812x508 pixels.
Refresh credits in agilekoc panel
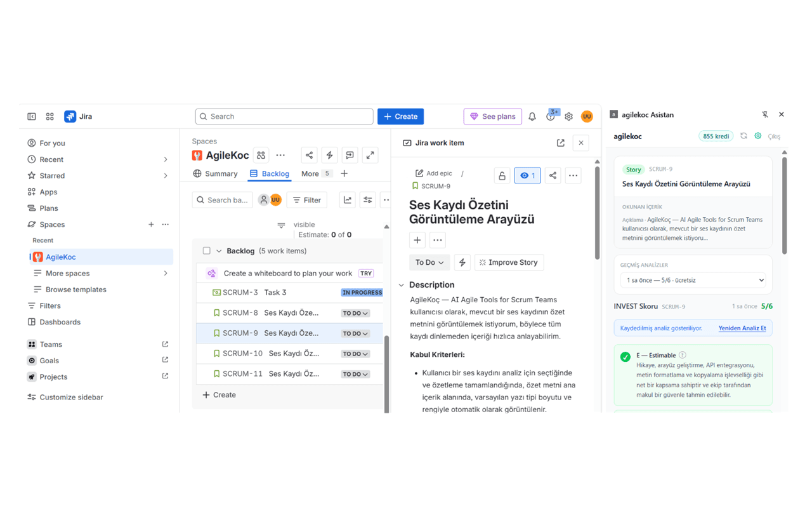743,136
